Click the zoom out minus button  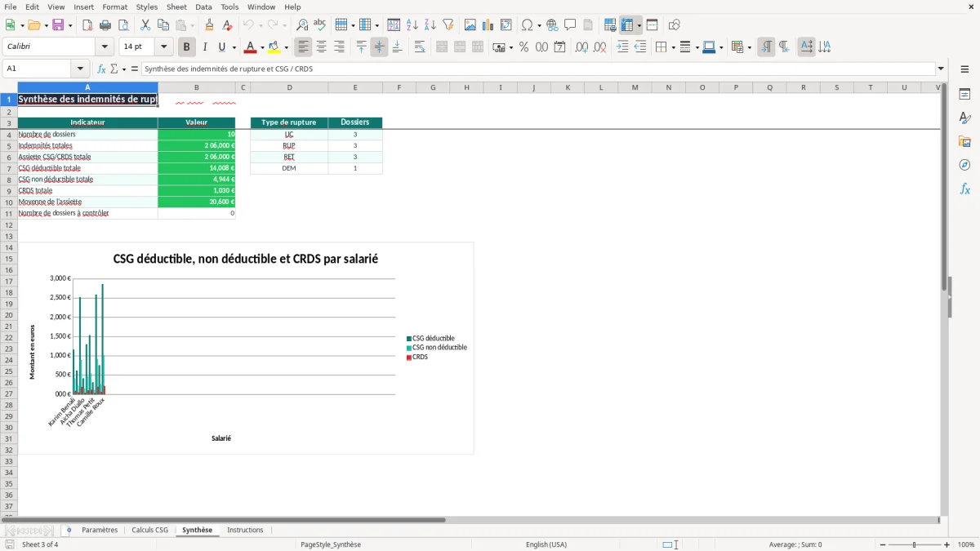(x=883, y=544)
